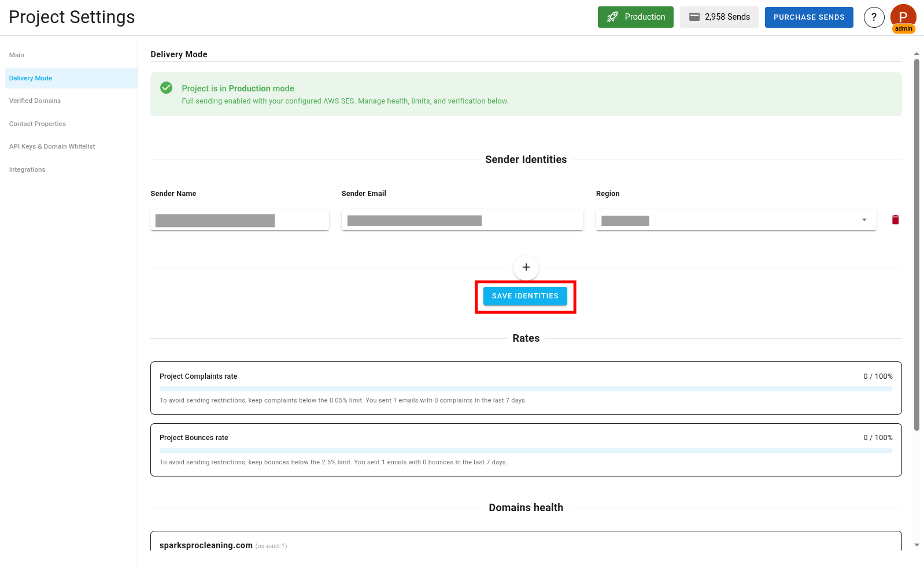Click the sparksprocleaning.com domain name
Image resolution: width=924 pixels, height=569 pixels.
[206, 545]
